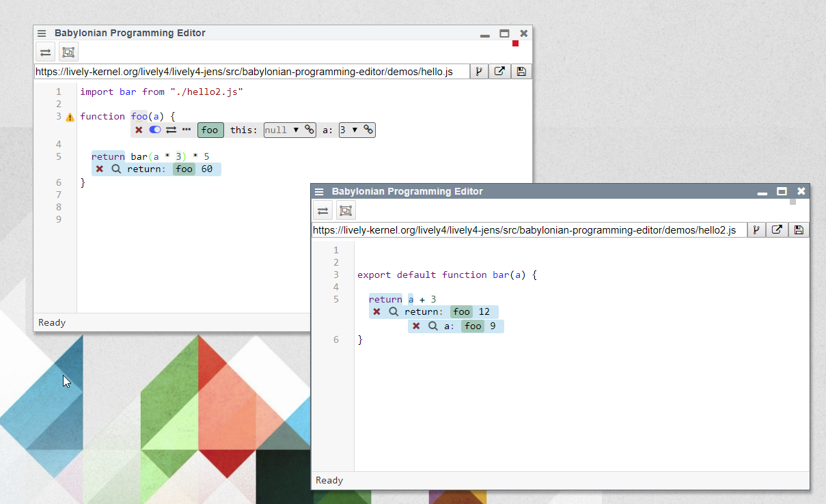
Task: Click the foo example name label on line 3
Action: tap(210, 130)
